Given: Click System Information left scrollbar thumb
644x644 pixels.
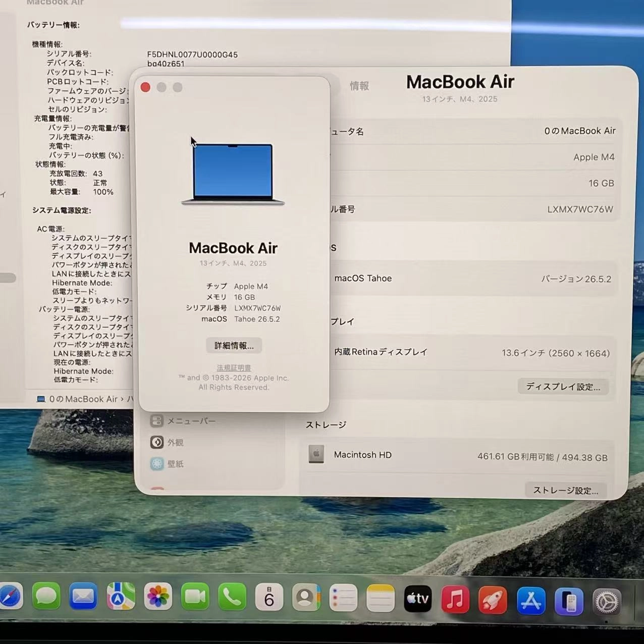Looking at the screenshot, I should [x=8, y=278].
